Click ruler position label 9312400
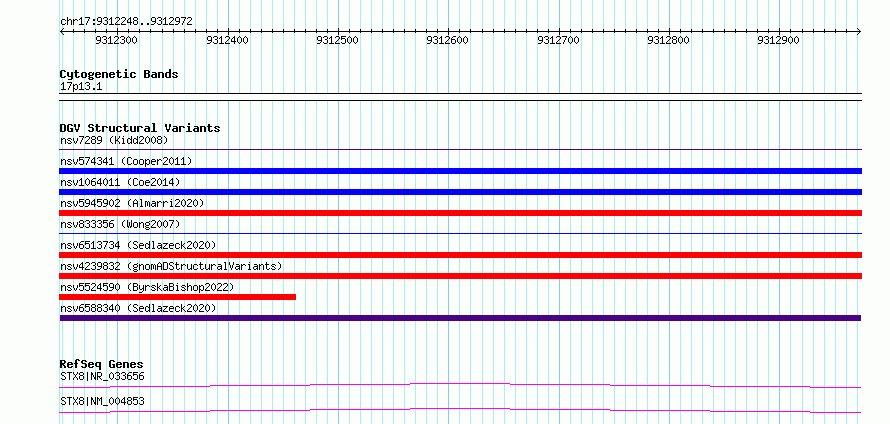The image size is (890, 424). pyautogui.click(x=227, y=40)
